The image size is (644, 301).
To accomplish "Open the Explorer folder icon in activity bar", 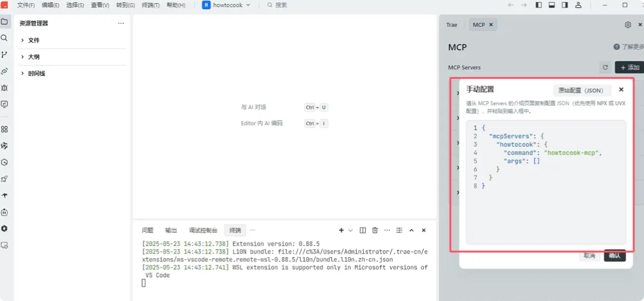I will [x=4, y=21].
